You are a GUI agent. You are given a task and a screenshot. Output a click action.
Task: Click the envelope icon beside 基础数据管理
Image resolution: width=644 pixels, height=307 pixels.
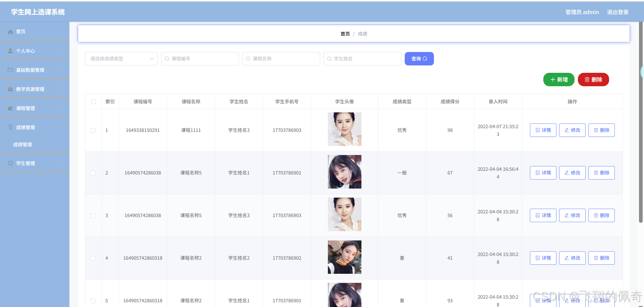point(10,70)
